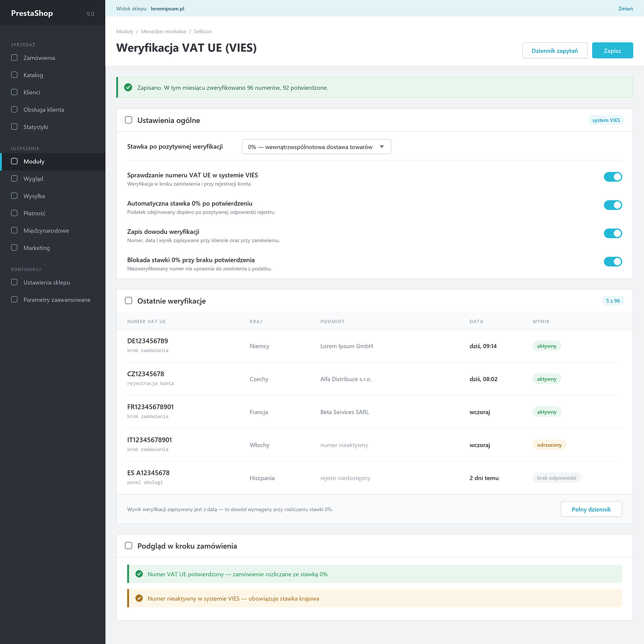This screenshot has width=644, height=644.
Task: Click the Statystyki sidebar icon
Action: [14, 127]
